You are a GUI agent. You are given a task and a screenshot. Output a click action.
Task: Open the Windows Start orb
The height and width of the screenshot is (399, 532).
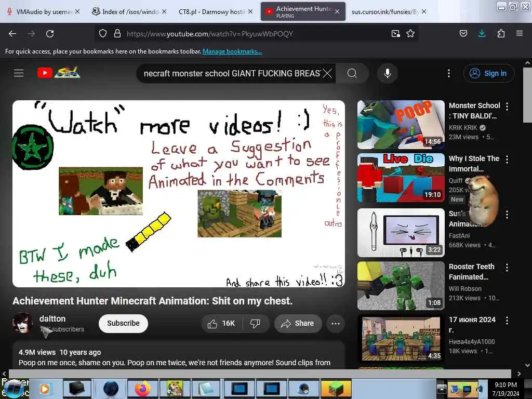(x=14, y=389)
